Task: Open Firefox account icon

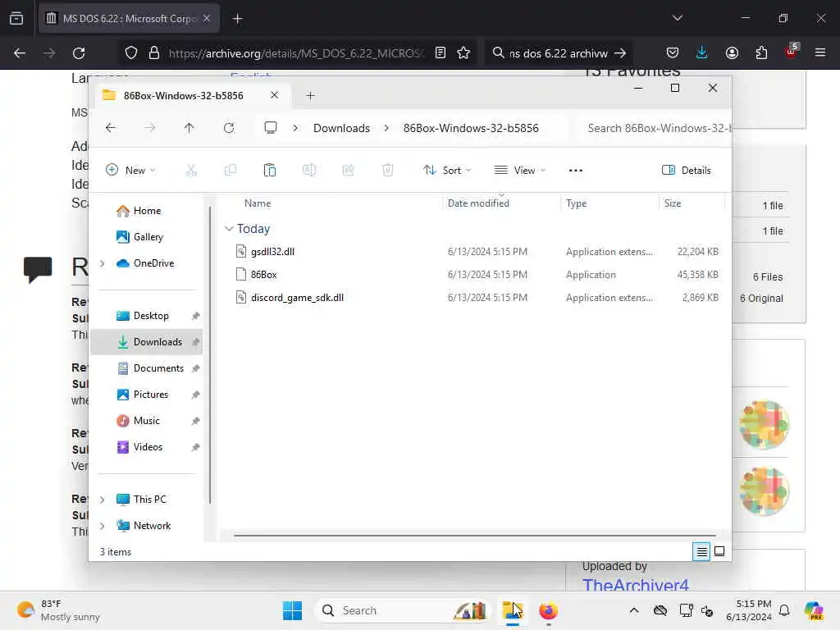Action: pos(732,53)
